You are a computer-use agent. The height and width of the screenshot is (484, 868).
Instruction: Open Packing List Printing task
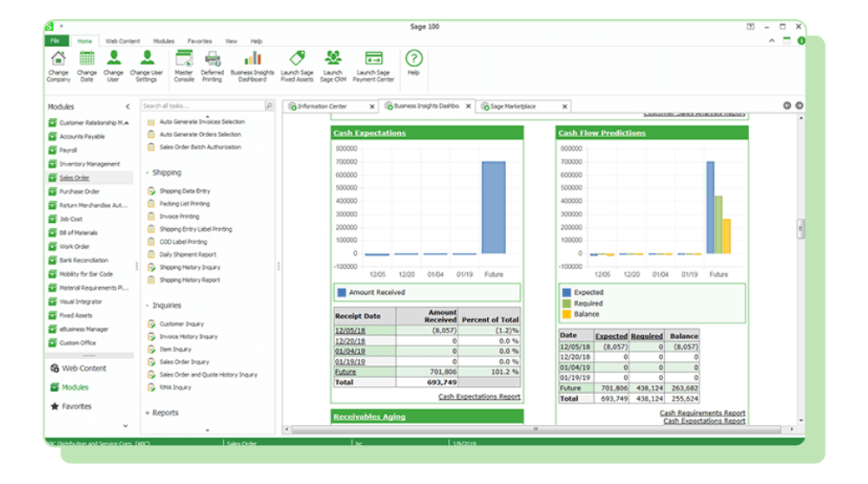point(184,204)
